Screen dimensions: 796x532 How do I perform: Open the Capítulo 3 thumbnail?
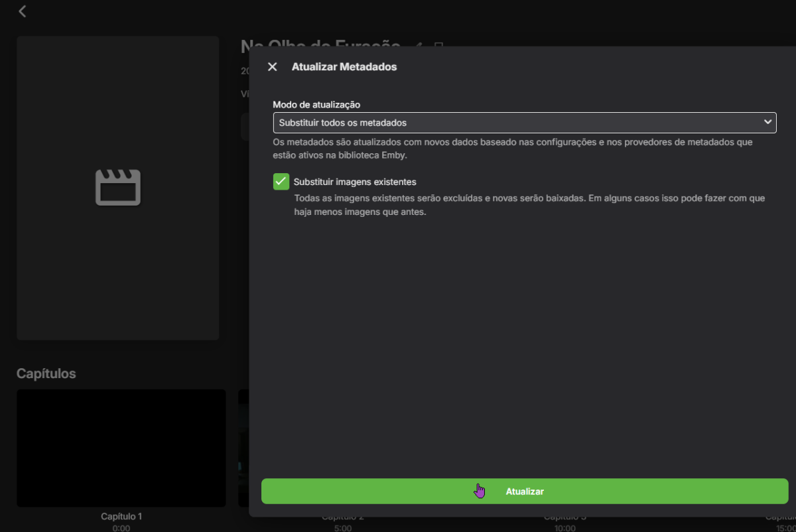(565, 448)
